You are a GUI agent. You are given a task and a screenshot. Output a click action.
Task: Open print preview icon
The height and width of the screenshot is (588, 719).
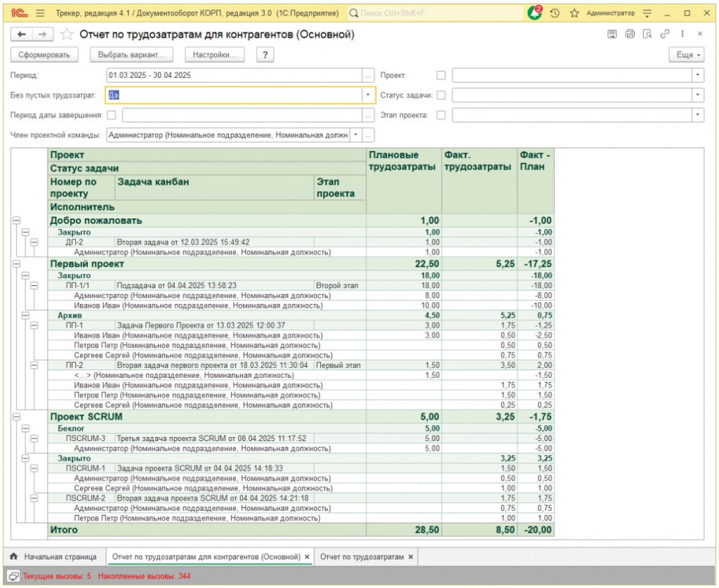pyautogui.click(x=647, y=34)
